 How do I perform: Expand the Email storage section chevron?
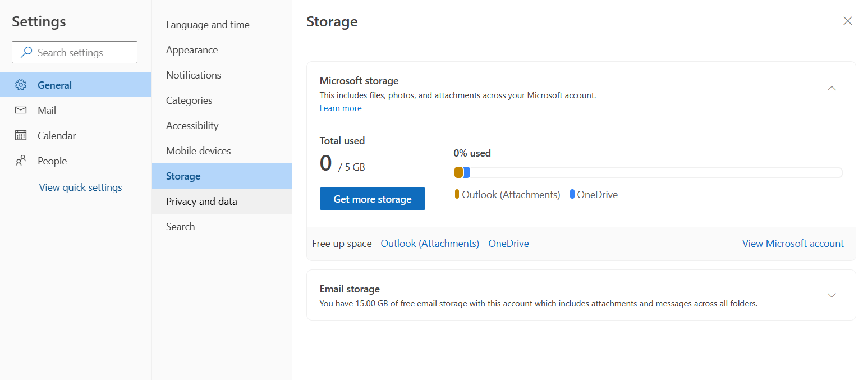point(832,295)
